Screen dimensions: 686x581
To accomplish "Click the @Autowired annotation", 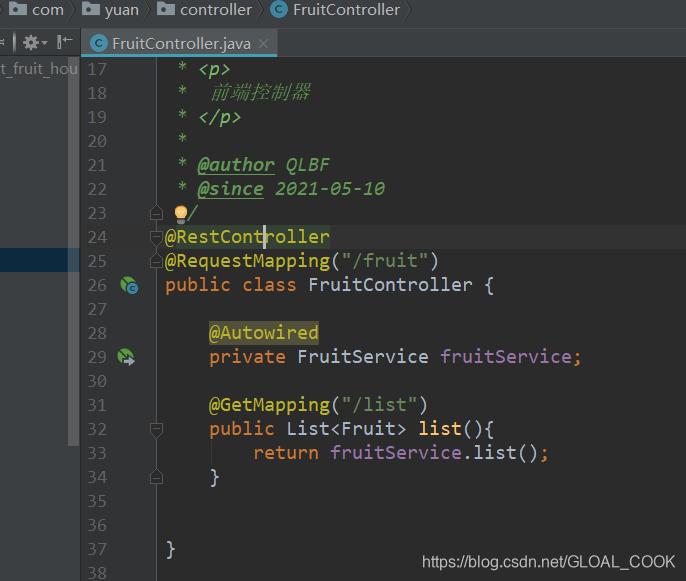I will (x=264, y=333).
